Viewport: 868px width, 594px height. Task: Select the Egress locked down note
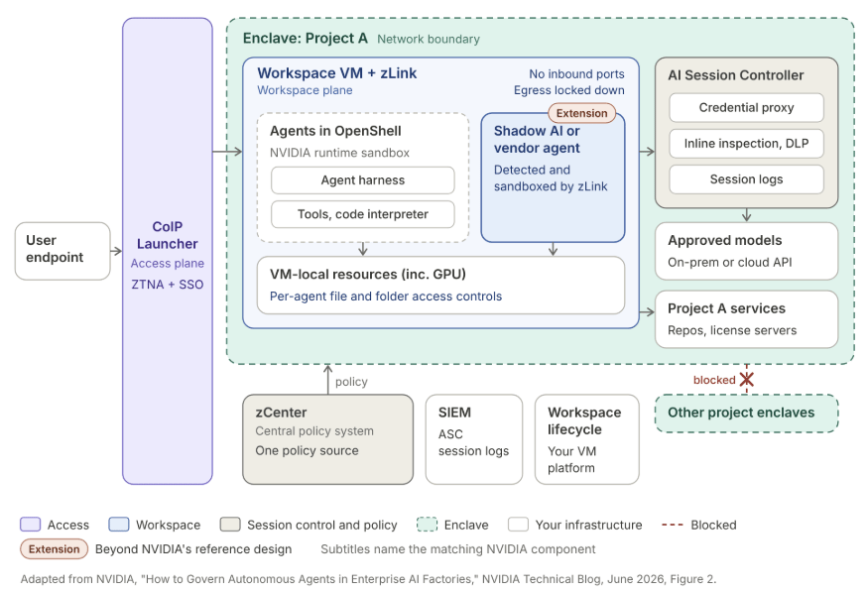coord(569,90)
